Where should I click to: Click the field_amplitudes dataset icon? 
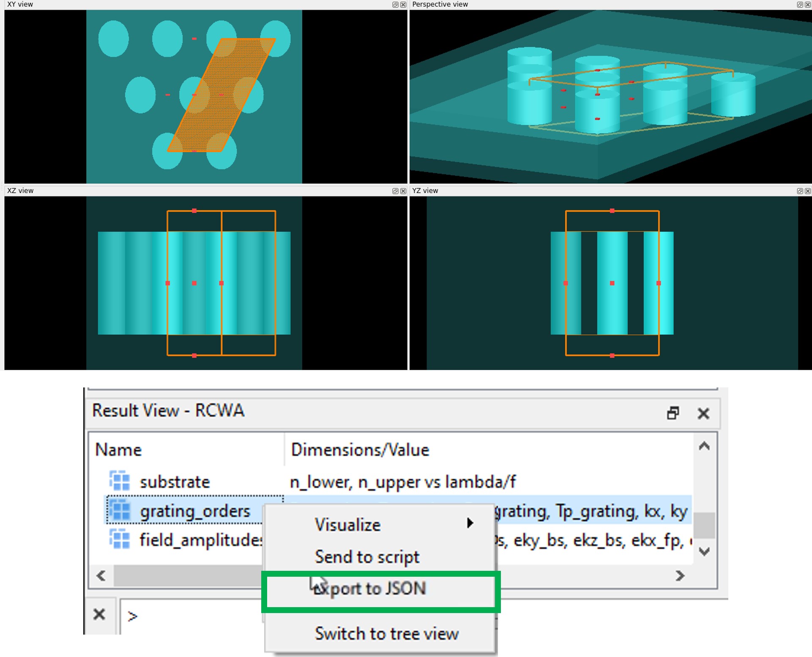(x=120, y=539)
